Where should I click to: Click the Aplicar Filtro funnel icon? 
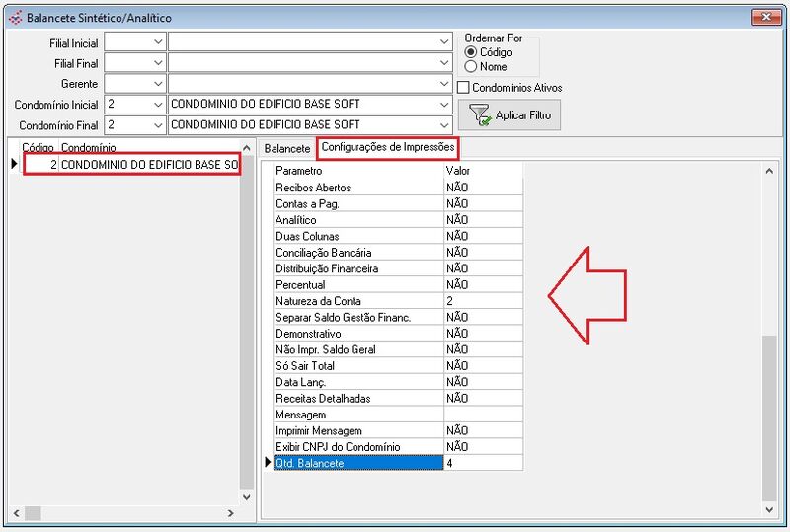pyautogui.click(x=480, y=115)
